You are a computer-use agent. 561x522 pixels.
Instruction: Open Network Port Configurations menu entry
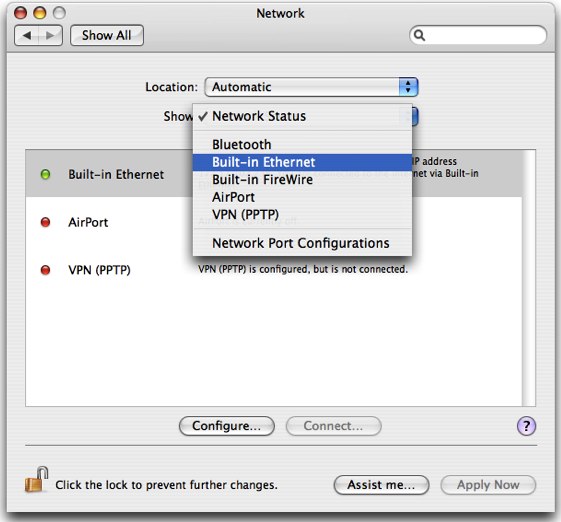[302, 243]
